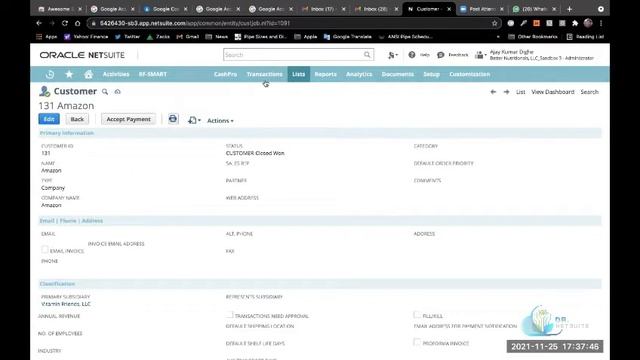Click the "Vitamin Friends, LLC" subsidiary value
640x360 pixels.
(x=66, y=304)
